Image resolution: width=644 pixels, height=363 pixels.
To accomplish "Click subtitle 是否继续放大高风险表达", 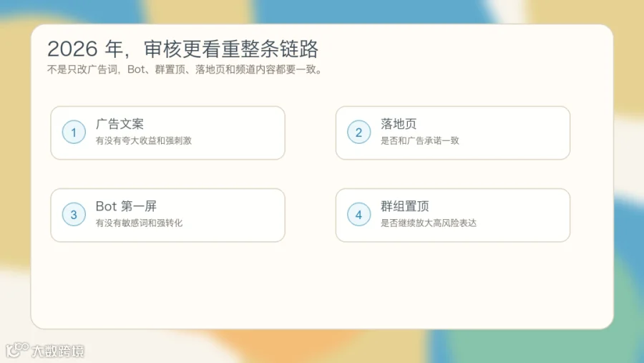I will [x=429, y=223].
